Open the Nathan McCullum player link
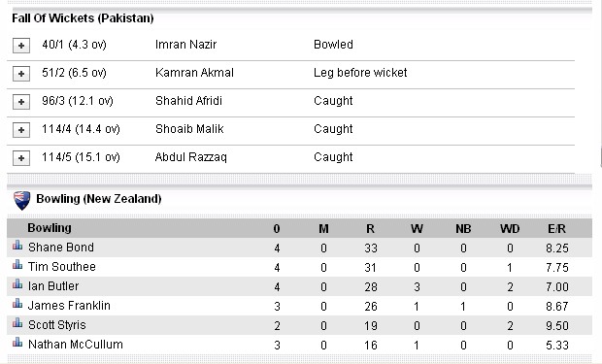Viewport: 602px width, 364px height. 76,345
